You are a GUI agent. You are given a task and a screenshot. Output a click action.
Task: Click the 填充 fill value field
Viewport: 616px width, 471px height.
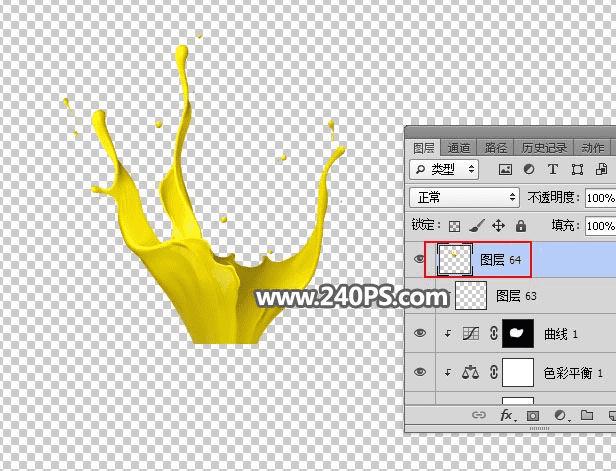pyautogui.click(x=600, y=226)
